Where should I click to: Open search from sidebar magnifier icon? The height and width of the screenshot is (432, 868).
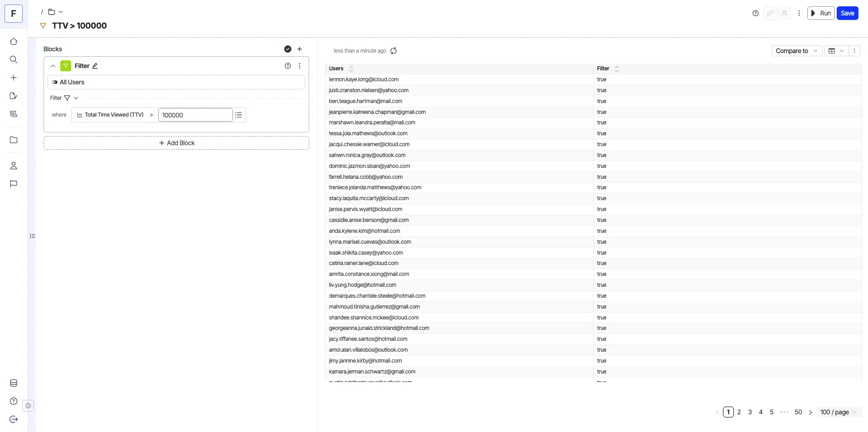click(x=14, y=59)
